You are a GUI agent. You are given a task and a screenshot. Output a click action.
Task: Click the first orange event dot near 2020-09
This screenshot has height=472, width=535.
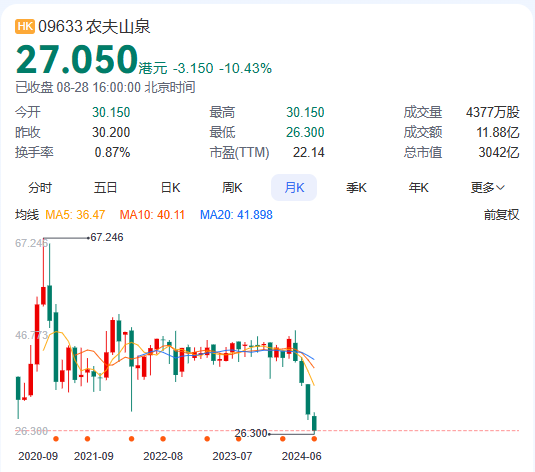pyautogui.click(x=56, y=439)
